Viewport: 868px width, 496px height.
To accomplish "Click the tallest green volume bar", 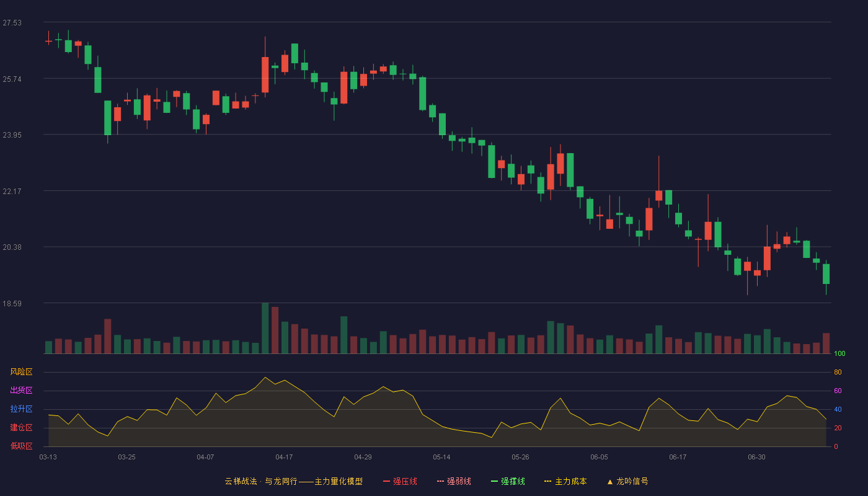I will pos(265,328).
